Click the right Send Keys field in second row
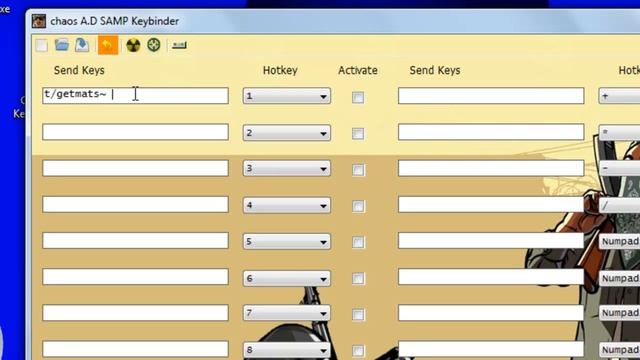640x360 pixels. coord(491,132)
